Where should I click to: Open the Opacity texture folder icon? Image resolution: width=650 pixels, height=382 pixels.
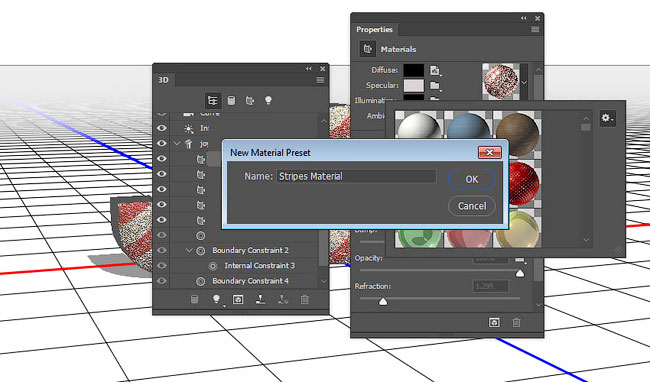(x=520, y=259)
